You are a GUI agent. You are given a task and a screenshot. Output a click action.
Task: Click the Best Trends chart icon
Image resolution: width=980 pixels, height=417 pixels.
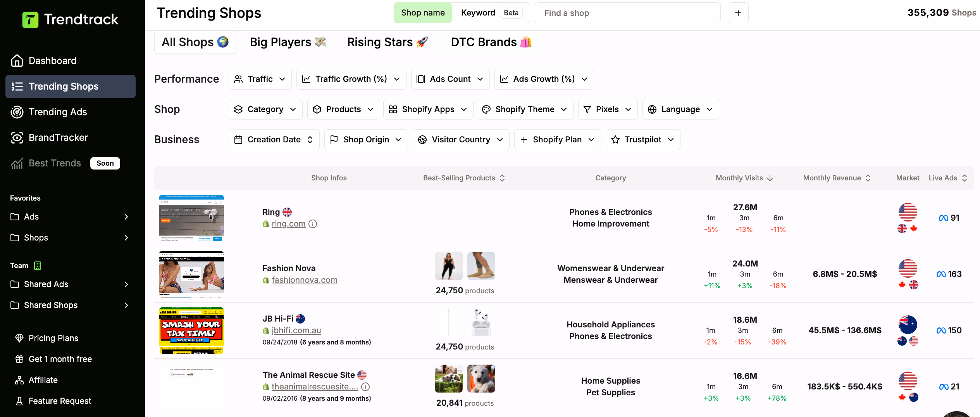(17, 163)
